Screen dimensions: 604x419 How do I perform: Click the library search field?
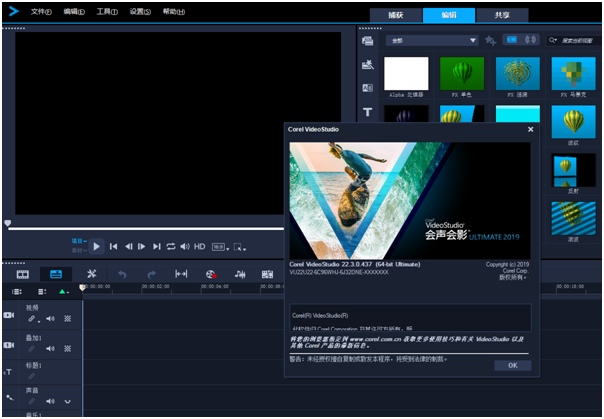point(575,40)
